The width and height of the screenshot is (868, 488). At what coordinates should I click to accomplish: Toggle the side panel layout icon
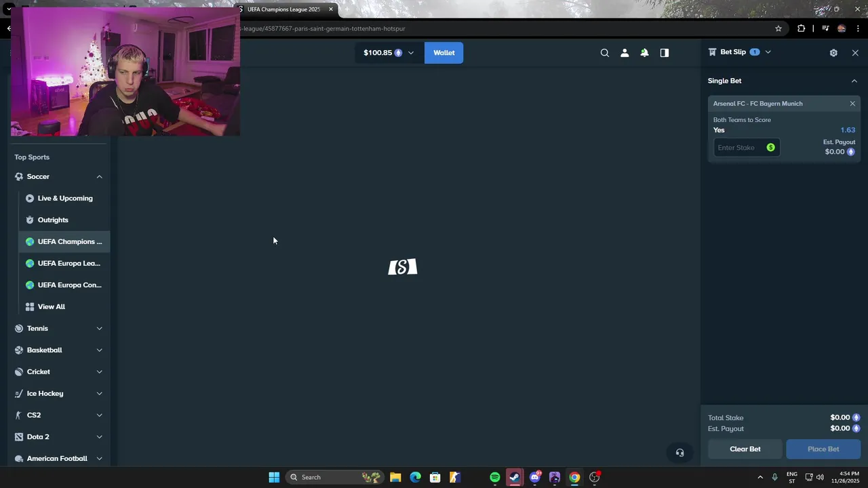pyautogui.click(x=665, y=53)
